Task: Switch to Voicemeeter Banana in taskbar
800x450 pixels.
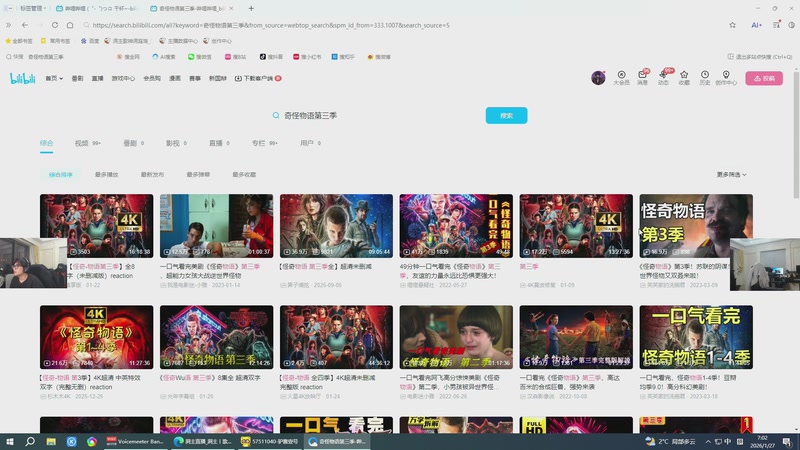Action: [x=136, y=441]
